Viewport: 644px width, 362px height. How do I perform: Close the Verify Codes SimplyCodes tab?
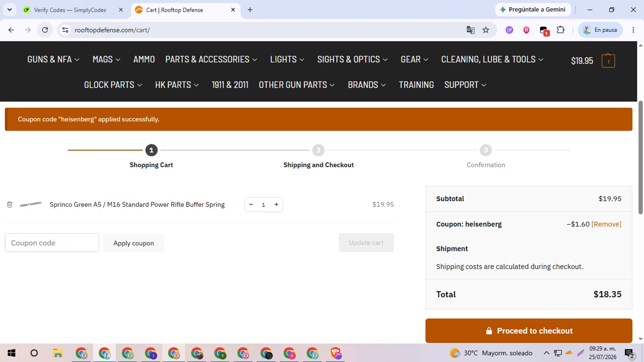121,9
